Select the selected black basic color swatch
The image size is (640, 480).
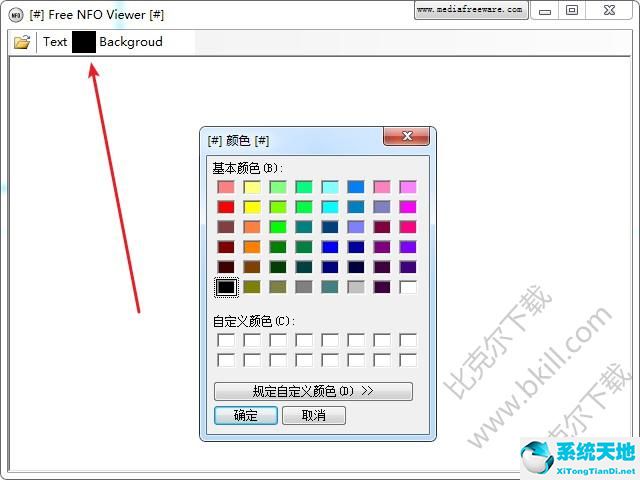[x=226, y=287]
